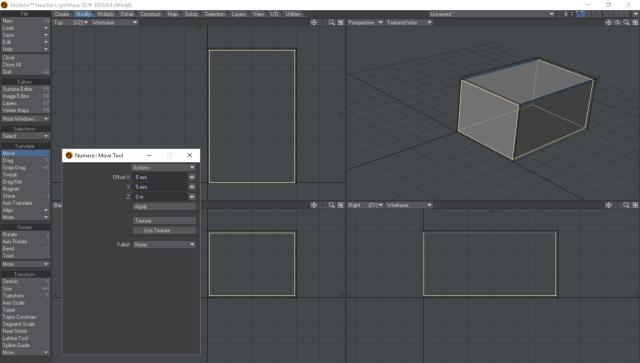Viewport: 640px width, 363px height.
Task: Click the Offset X input field
Action: [160, 177]
